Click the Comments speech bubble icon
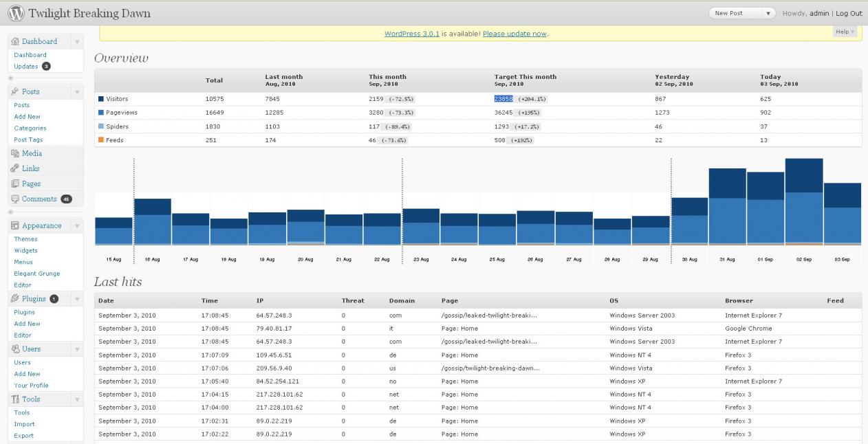Viewport: 868px width, 444px height. (15, 199)
